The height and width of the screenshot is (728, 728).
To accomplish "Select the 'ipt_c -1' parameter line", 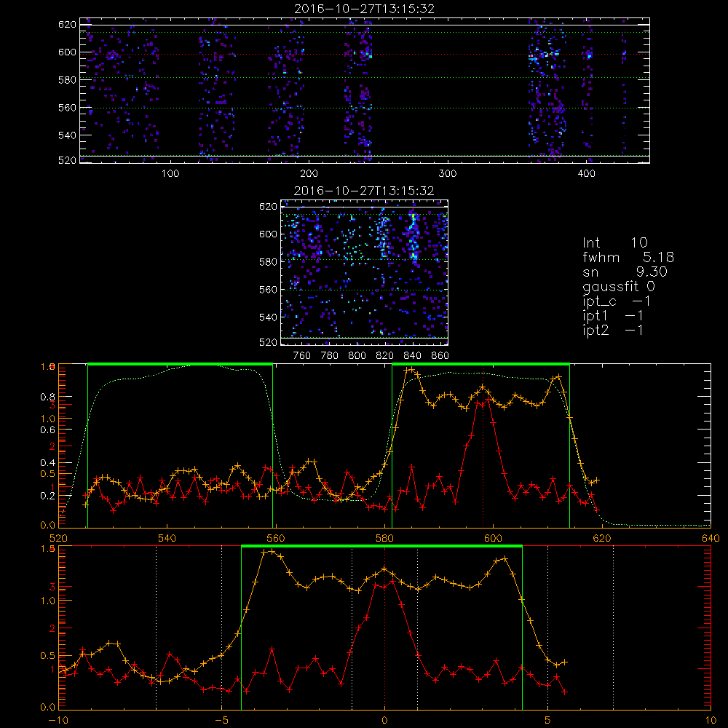I will [617, 301].
